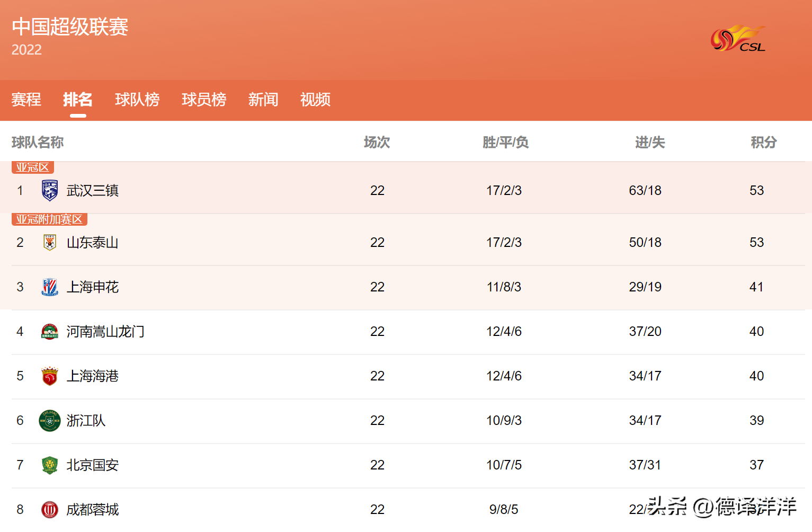Image resolution: width=812 pixels, height=532 pixels.
Task: Switch to the 赛程 tab
Action: point(26,99)
